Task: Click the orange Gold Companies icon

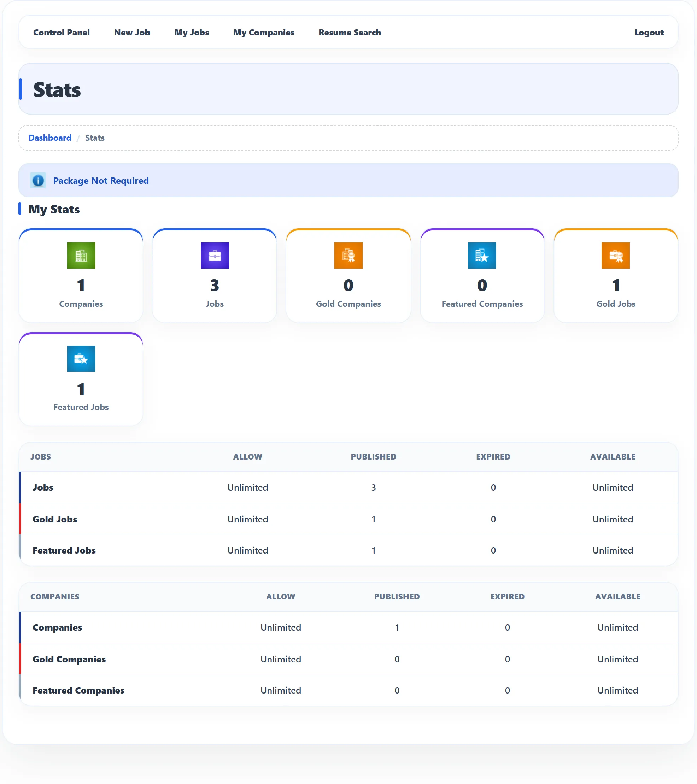Action: click(348, 256)
